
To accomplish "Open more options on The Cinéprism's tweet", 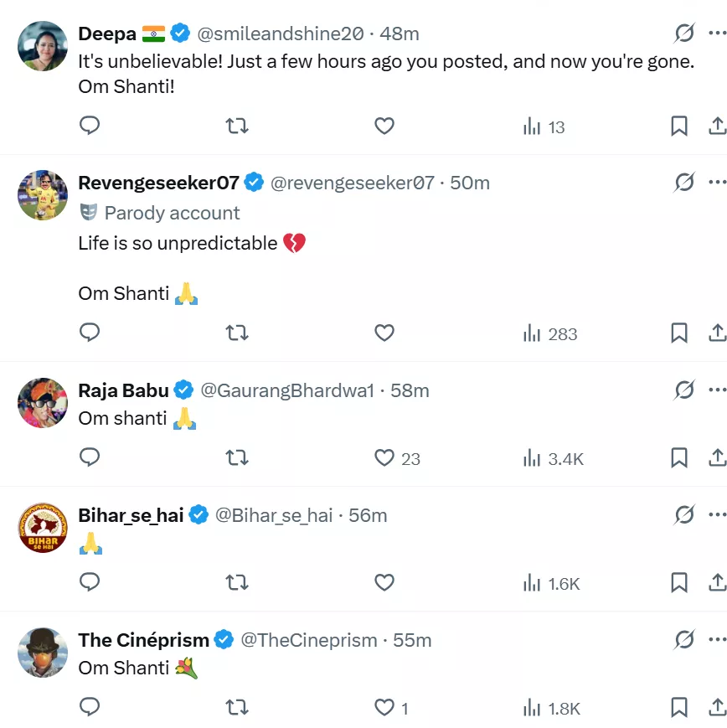I will click(717, 639).
